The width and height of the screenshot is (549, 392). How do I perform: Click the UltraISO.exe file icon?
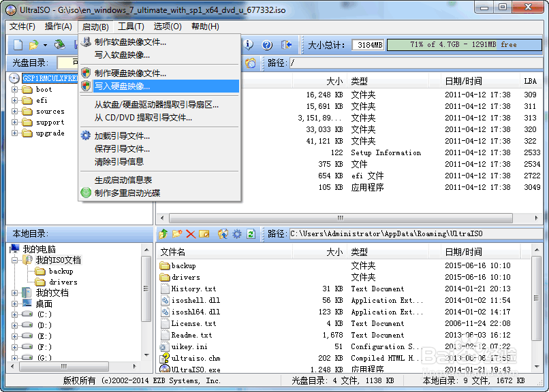pos(165,369)
